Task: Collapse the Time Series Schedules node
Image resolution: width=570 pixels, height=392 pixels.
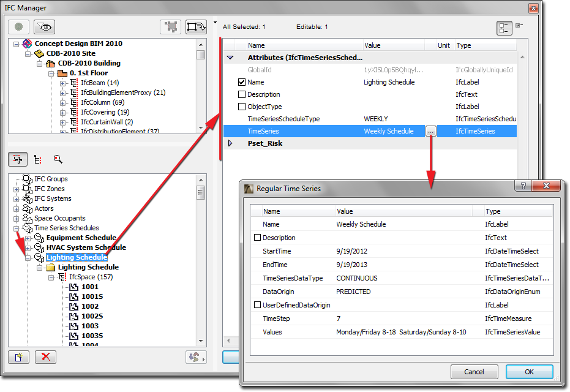Action: click(x=16, y=228)
